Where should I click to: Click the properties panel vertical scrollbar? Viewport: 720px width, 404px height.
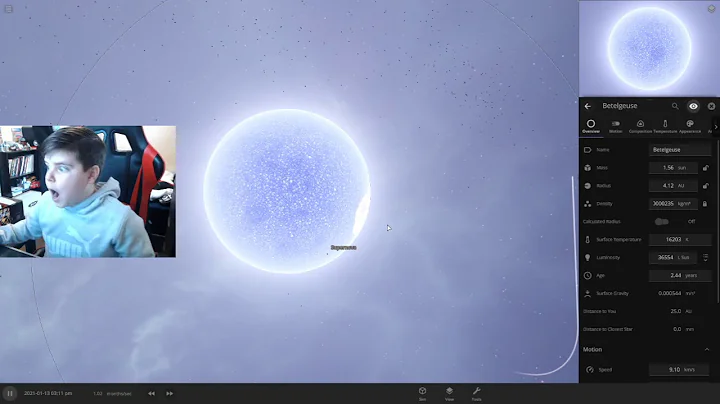718,223
